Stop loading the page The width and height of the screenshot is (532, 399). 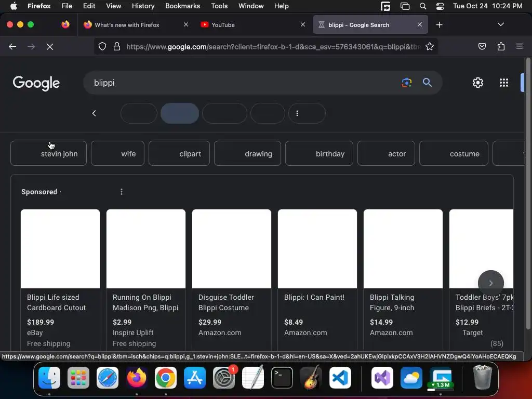(x=49, y=46)
